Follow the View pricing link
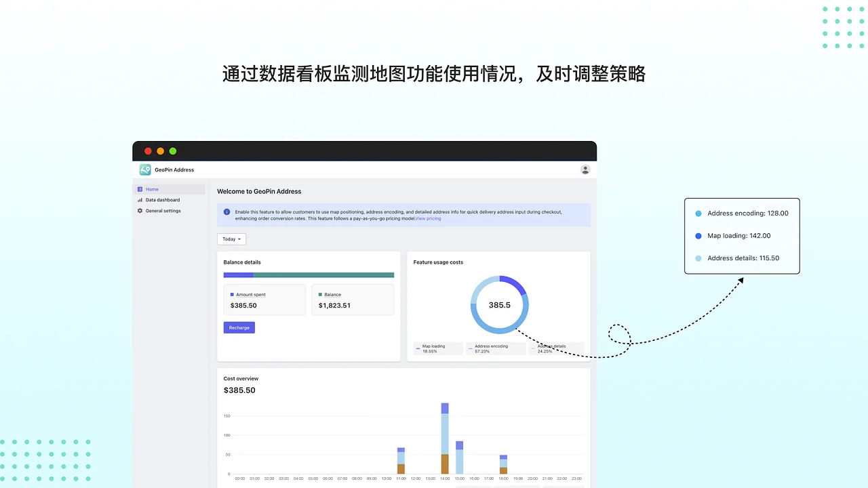 428,218
